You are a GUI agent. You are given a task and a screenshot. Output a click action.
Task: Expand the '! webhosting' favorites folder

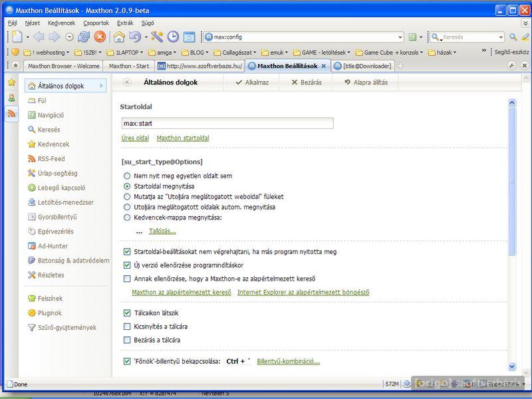(46, 53)
